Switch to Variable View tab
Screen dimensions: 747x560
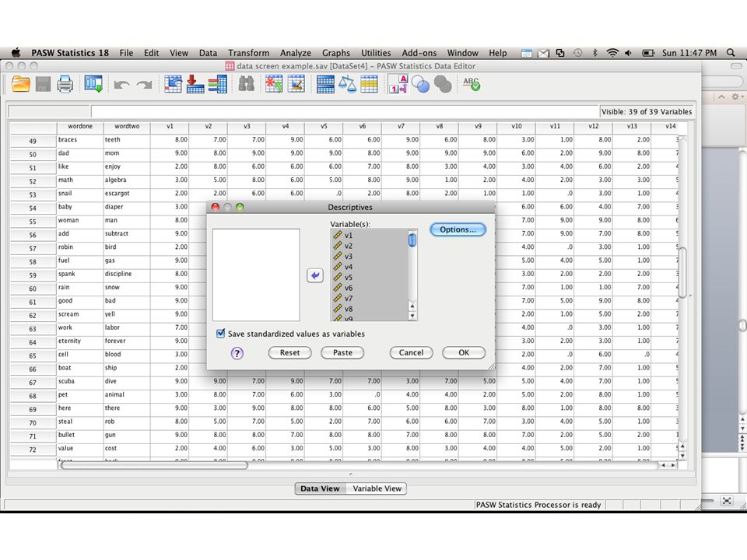point(377,488)
